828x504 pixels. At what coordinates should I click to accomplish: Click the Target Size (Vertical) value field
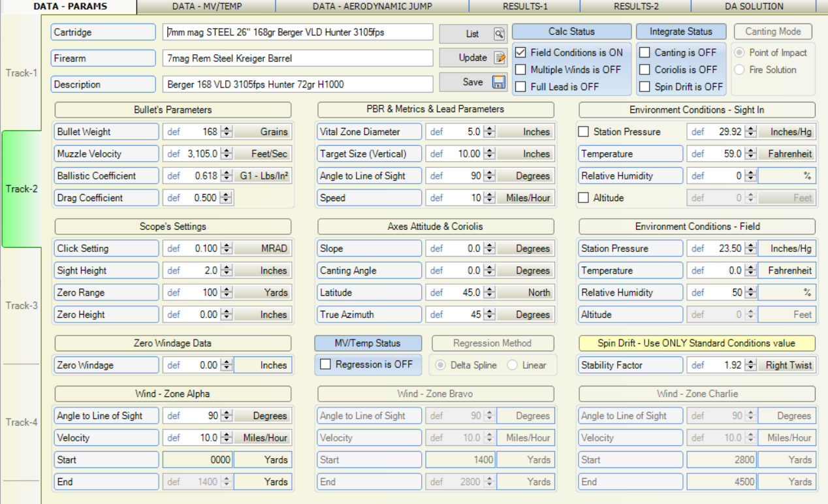[460, 154]
